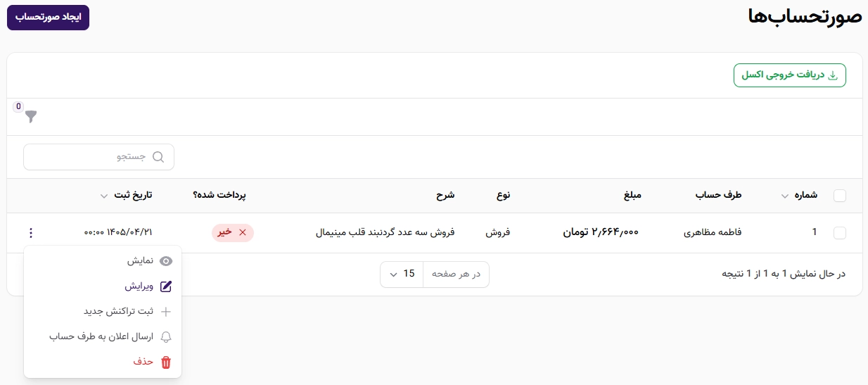The image size is (868, 385).
Task: Click the eye icon beside نمایش
Action: coord(166,261)
